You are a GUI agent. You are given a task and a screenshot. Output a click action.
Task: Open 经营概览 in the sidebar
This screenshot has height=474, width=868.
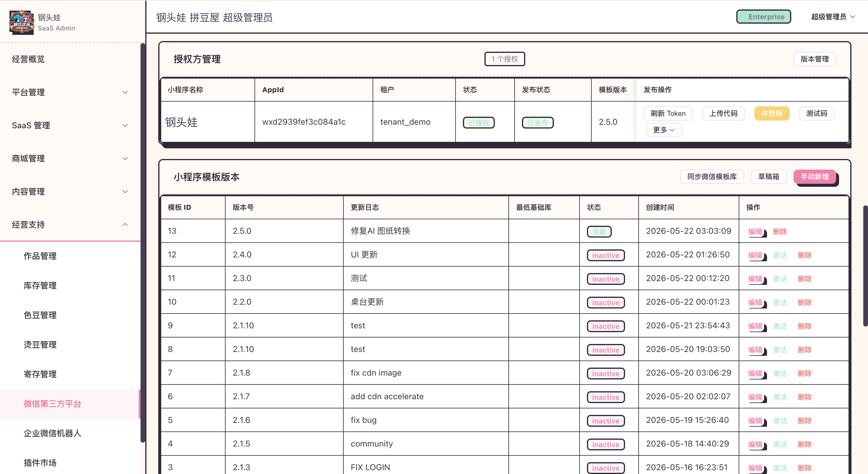[x=70, y=59]
